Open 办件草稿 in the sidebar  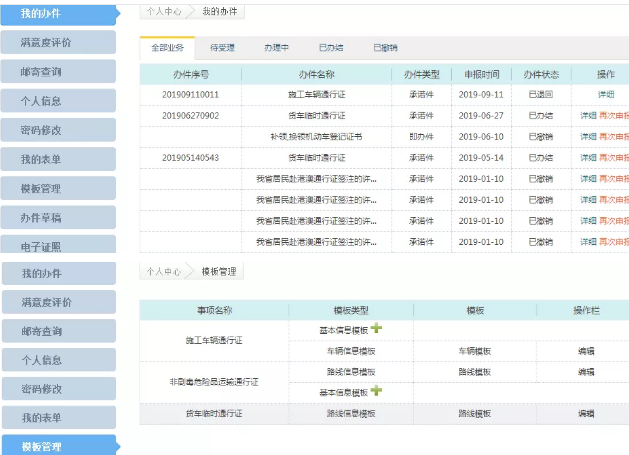point(59,218)
